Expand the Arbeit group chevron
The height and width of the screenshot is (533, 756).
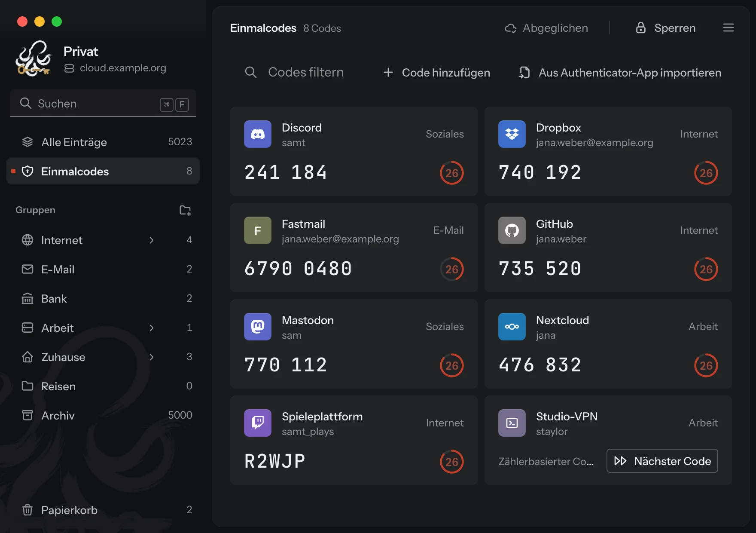click(151, 328)
